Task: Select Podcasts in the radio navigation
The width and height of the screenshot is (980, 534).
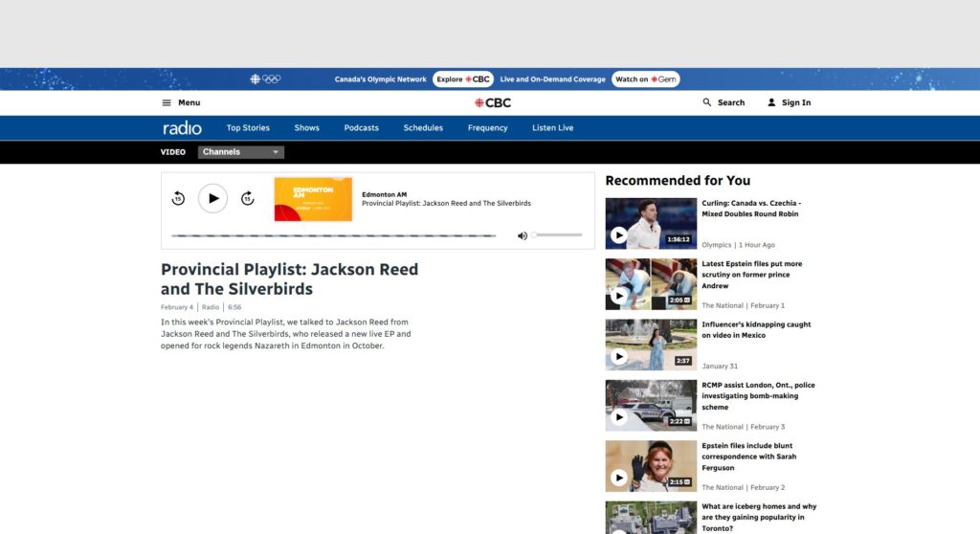Action: click(361, 128)
